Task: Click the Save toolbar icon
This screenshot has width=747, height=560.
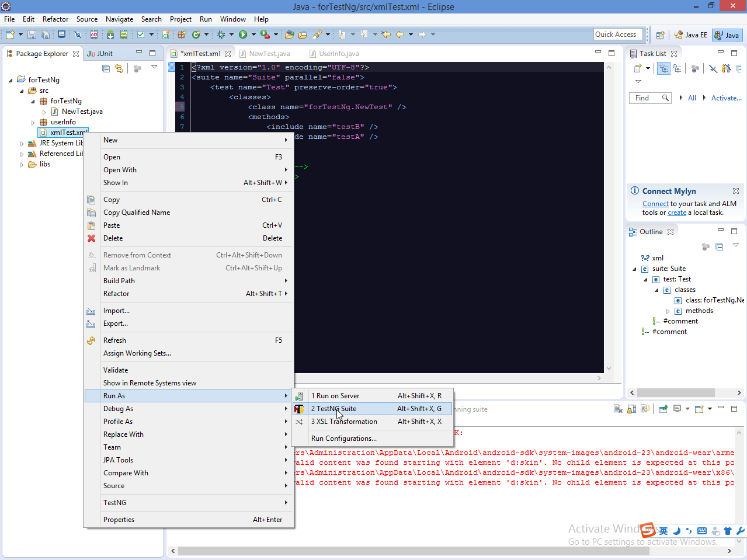Action: [32, 34]
